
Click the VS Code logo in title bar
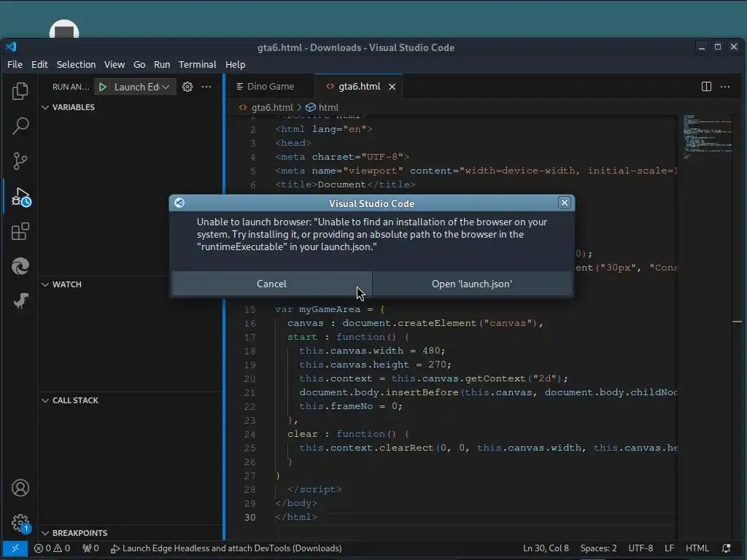pyautogui.click(x=11, y=47)
